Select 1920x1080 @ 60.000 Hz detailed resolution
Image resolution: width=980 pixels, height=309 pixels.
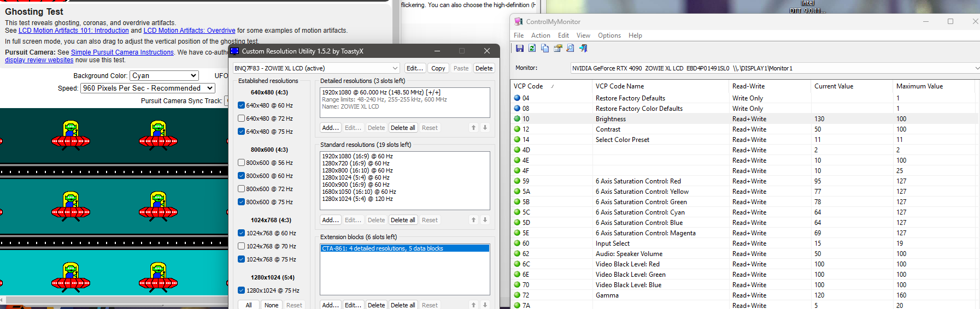404,92
